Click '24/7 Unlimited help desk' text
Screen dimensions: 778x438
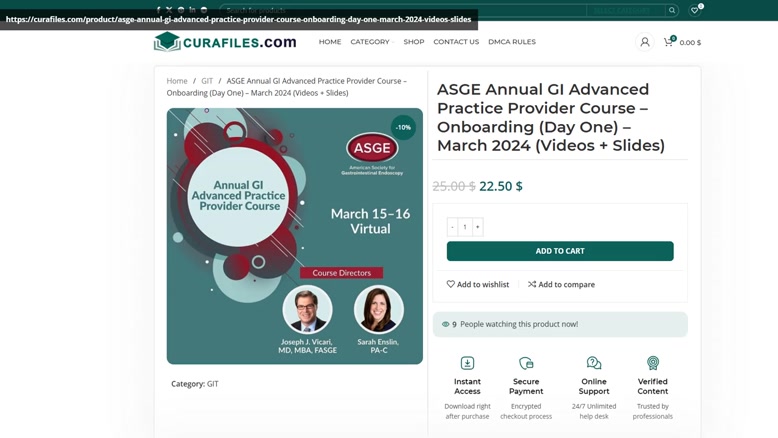[594, 411]
